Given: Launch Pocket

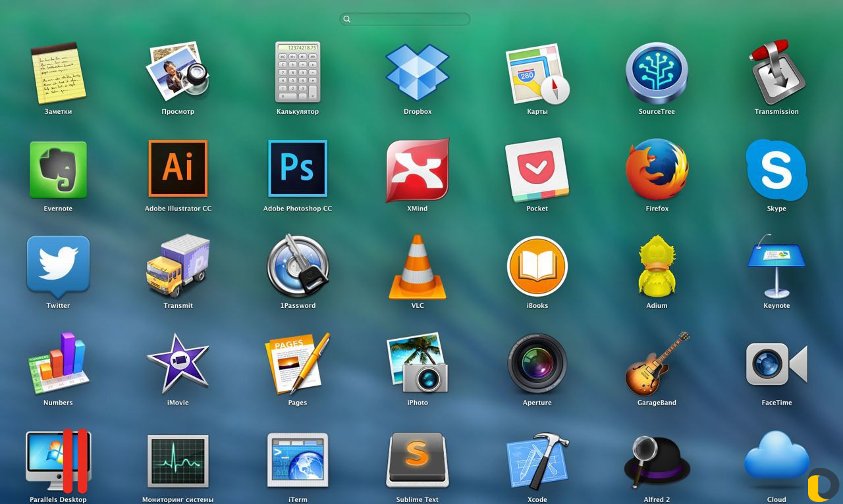Looking at the screenshot, I should click(537, 170).
